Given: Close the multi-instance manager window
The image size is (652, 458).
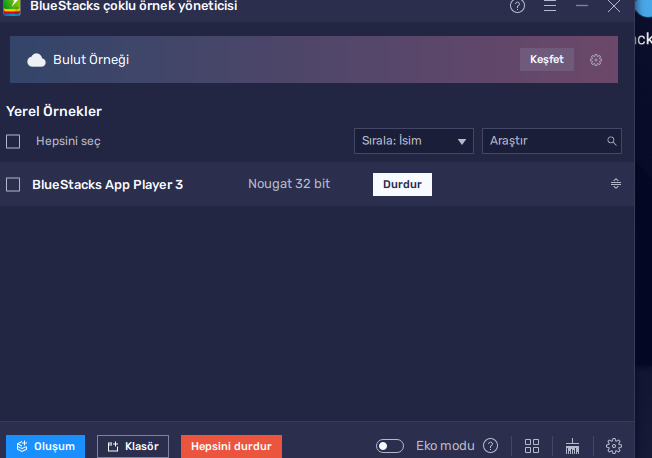Looking at the screenshot, I should click(614, 6).
